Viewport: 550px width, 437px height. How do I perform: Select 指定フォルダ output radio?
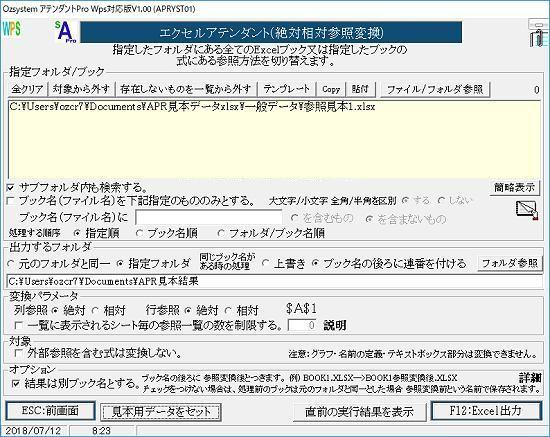pyautogui.click(x=120, y=263)
